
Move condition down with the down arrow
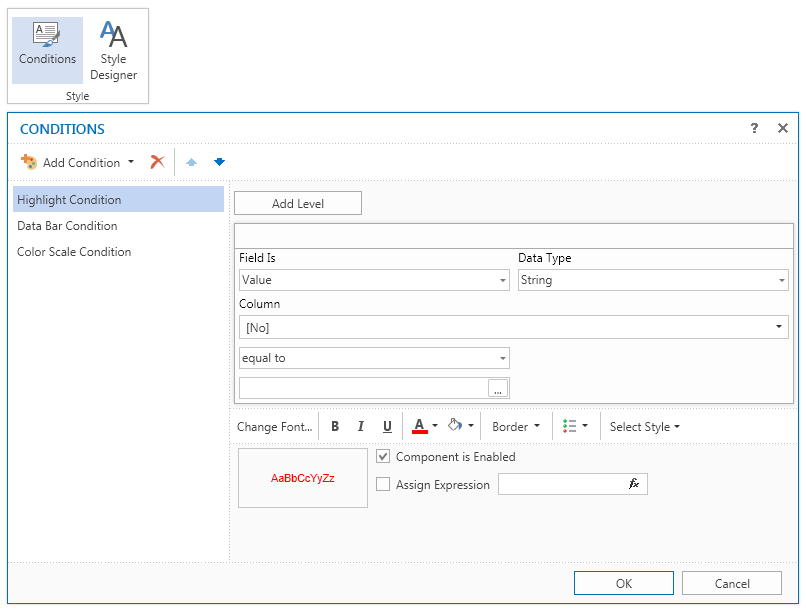(219, 162)
